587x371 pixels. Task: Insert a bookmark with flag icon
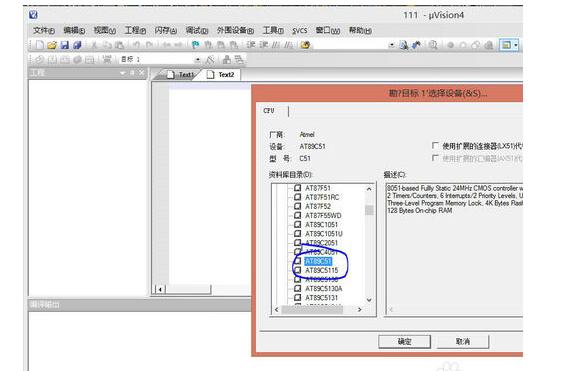[195, 45]
